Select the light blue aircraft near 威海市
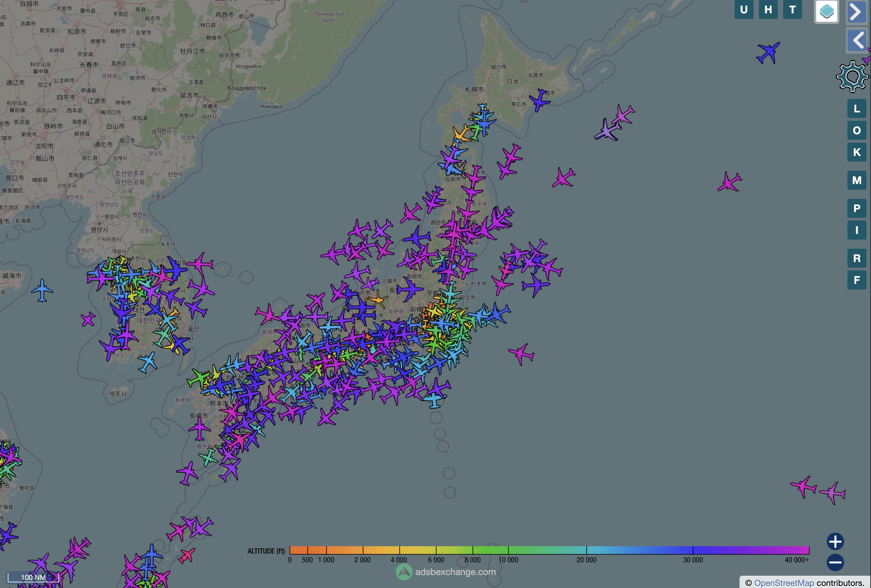This screenshot has width=871, height=588. click(x=42, y=290)
